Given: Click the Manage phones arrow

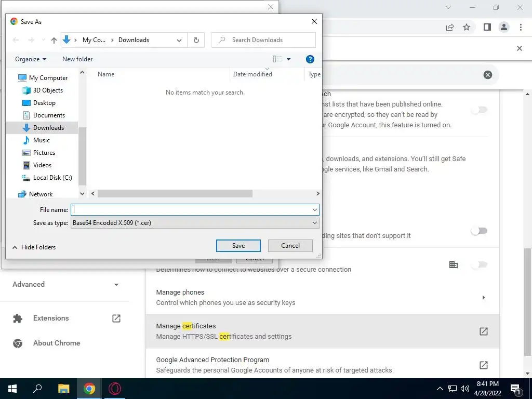Looking at the screenshot, I should click(484, 298).
